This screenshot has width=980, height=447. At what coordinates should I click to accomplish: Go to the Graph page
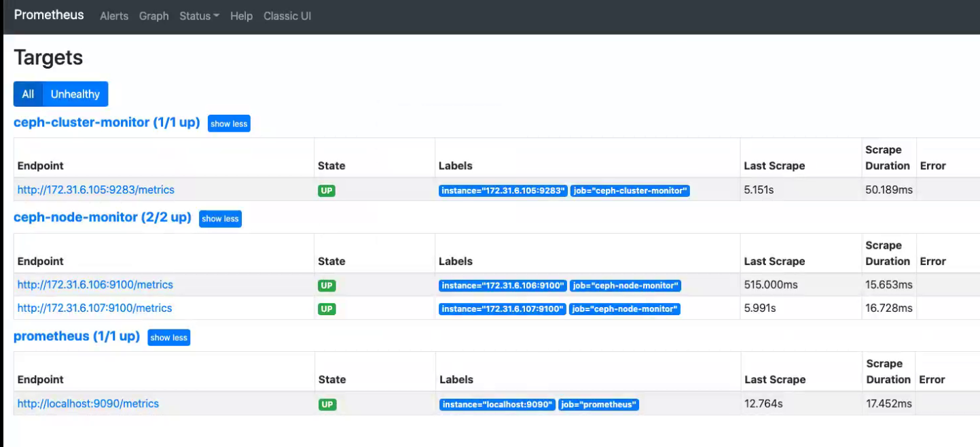[153, 16]
